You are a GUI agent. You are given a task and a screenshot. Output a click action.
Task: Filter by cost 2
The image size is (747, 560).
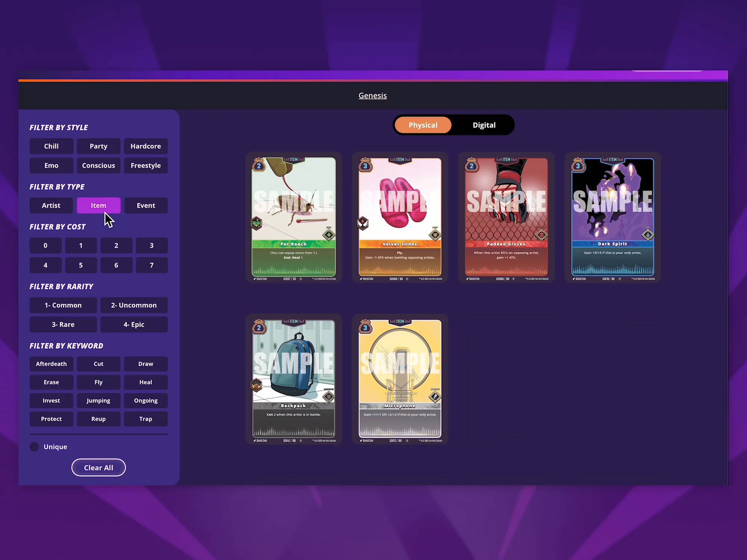coord(116,245)
